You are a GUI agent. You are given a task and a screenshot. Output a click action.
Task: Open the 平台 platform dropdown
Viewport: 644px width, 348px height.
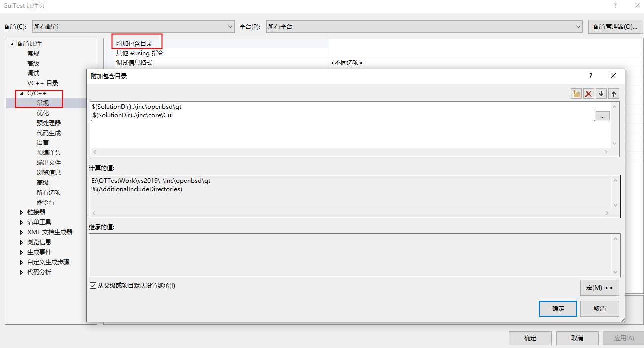(x=424, y=26)
